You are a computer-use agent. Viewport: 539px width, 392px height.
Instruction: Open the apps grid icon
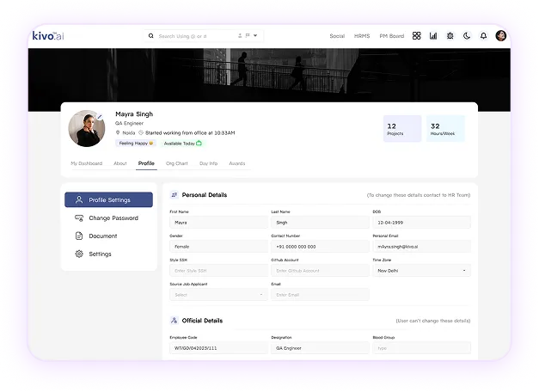click(417, 36)
